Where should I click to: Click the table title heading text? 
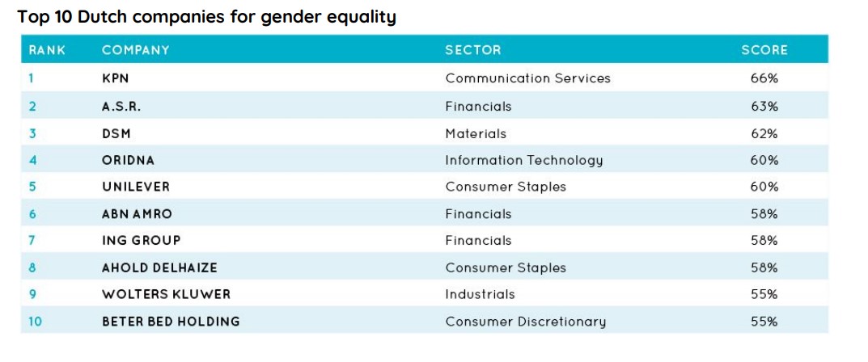(206, 17)
